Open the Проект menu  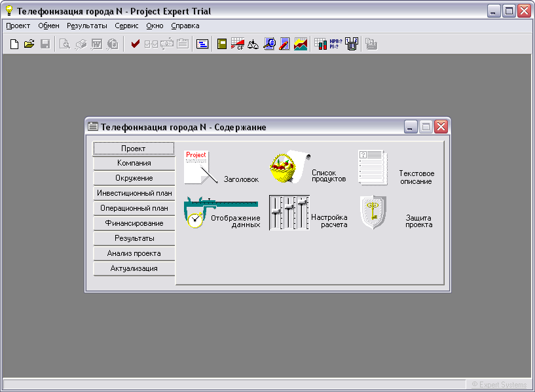[x=18, y=26]
